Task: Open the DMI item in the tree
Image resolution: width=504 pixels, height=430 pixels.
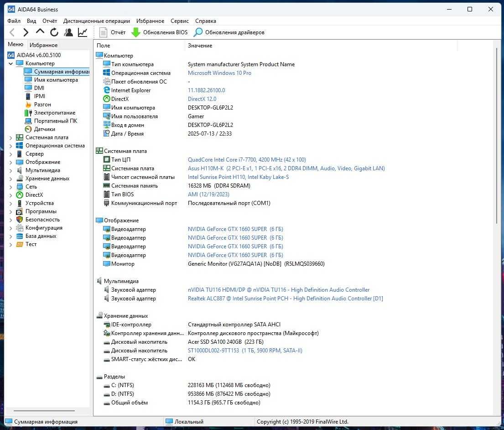Action: pyautogui.click(x=34, y=88)
